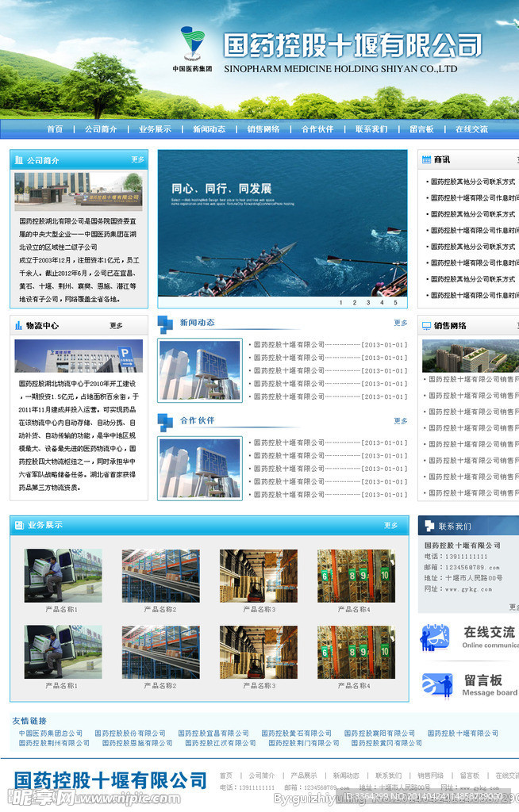The image size is (519, 812).
Task: Click the 留言板 message board icon
Action: point(437,686)
